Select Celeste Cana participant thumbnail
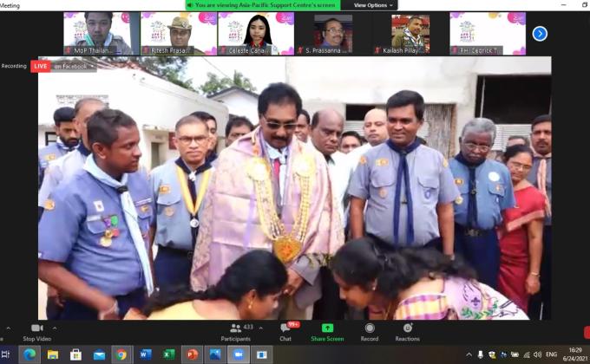This screenshot has width=590, height=364. click(x=256, y=34)
